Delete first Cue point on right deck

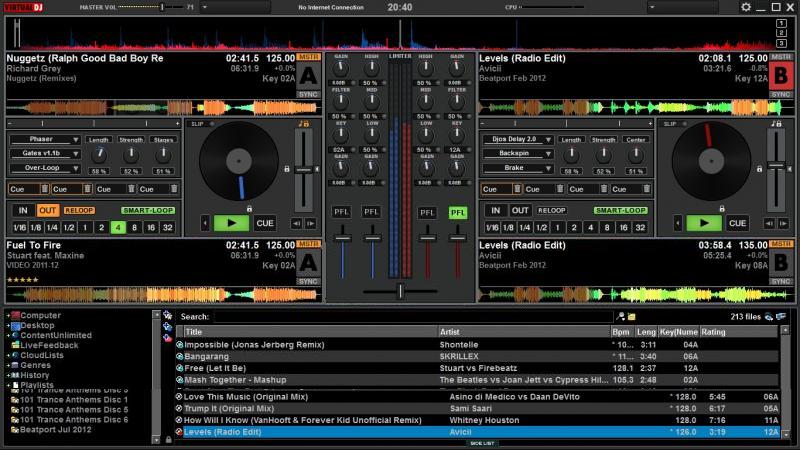(x=517, y=189)
